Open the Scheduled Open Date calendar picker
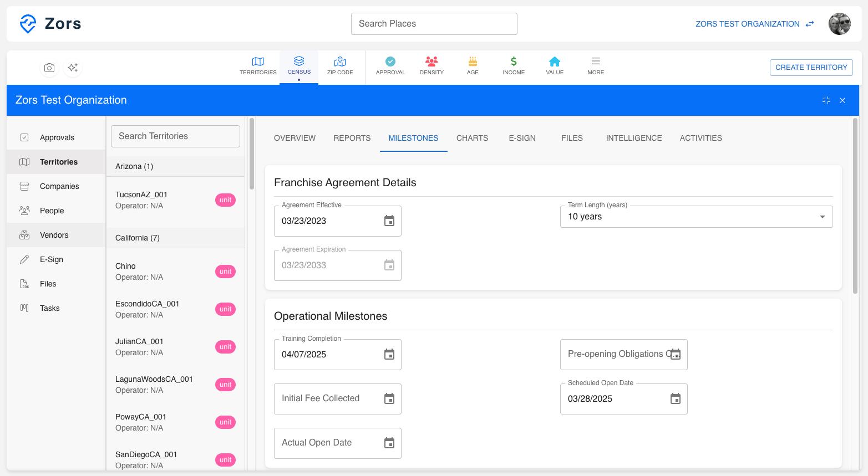868x476 pixels. [676, 398]
